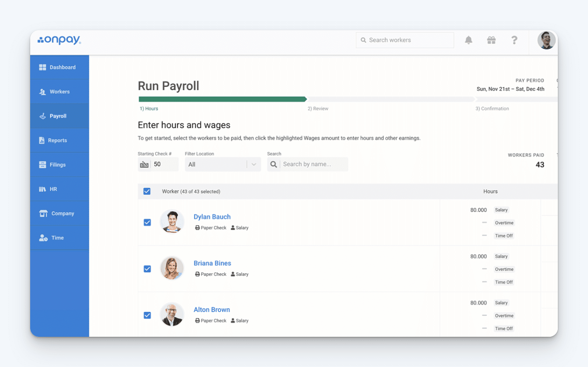This screenshot has width=588, height=367.
Task: Deselect Dylan Bauch's checkbox
Action: point(147,222)
